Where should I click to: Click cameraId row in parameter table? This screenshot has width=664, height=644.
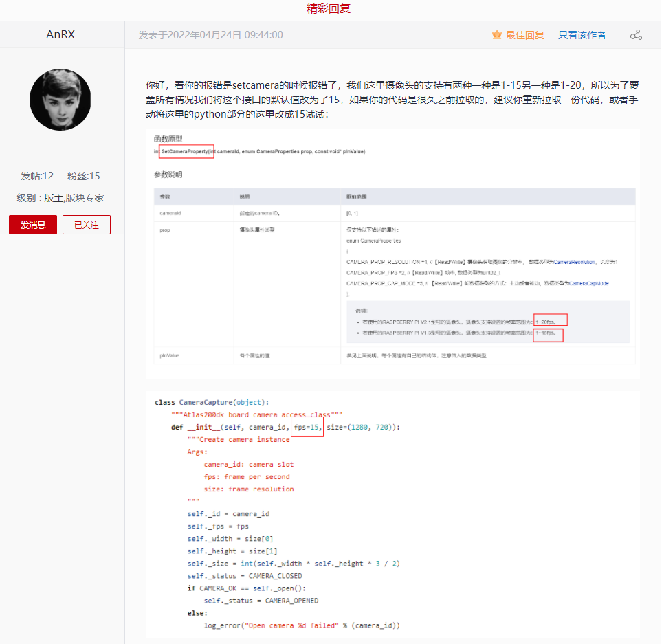point(395,213)
